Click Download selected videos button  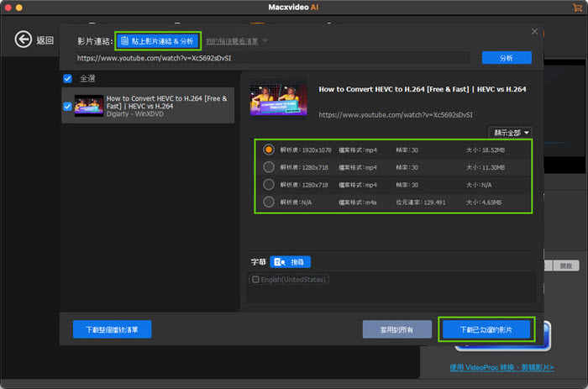pos(486,329)
